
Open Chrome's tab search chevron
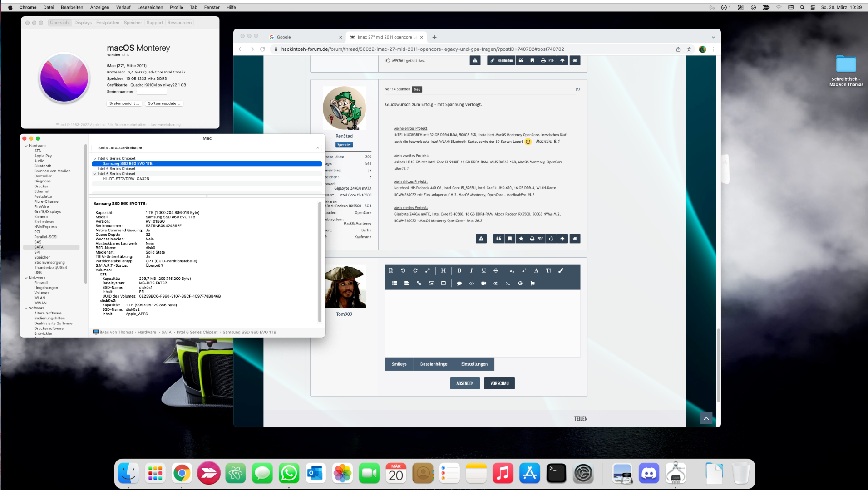[x=713, y=37]
